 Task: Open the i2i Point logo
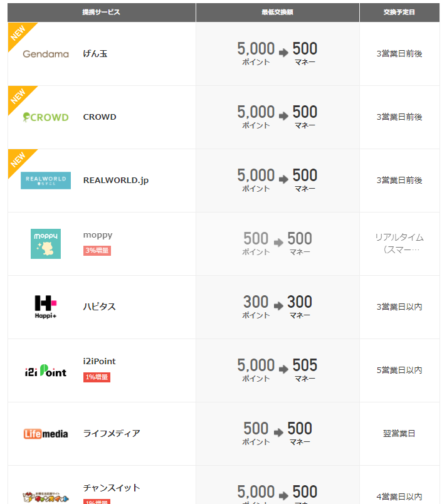tap(46, 370)
